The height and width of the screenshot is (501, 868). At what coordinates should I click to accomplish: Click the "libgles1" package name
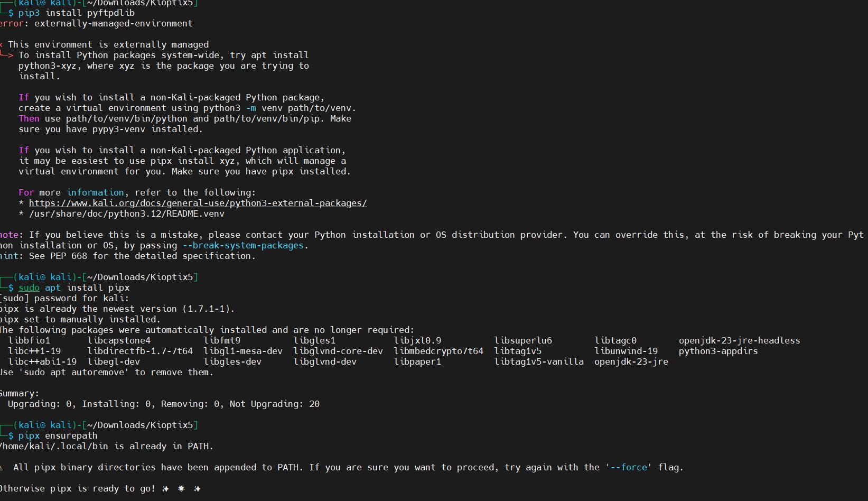coord(314,340)
